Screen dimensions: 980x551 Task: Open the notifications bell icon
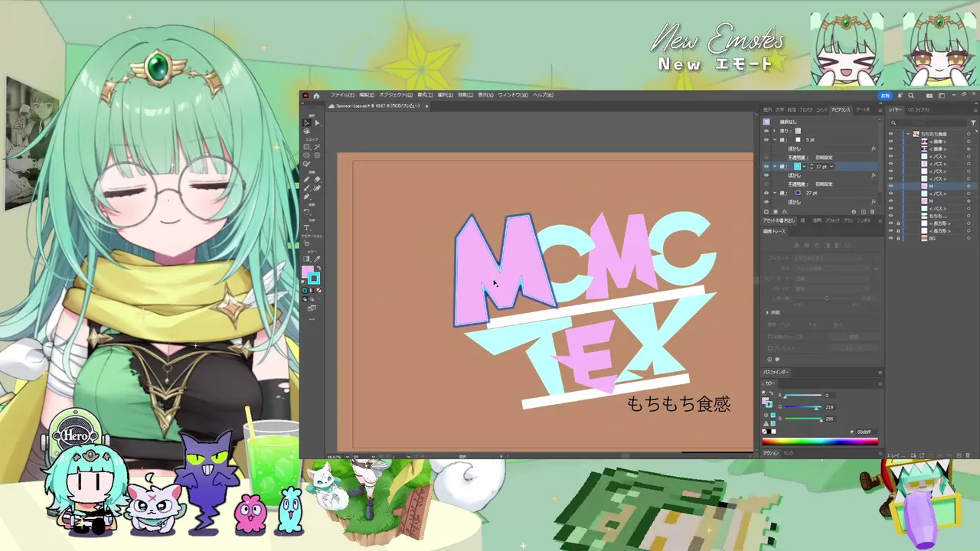[x=900, y=96]
